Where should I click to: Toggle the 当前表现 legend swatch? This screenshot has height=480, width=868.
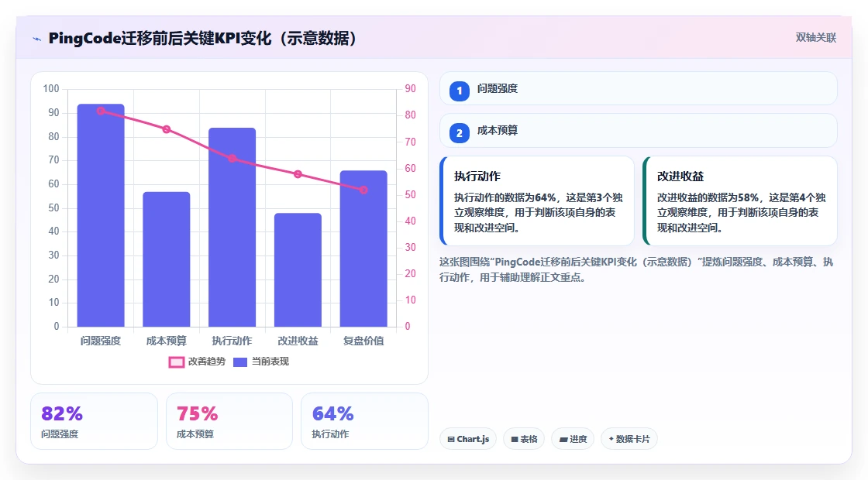point(239,362)
